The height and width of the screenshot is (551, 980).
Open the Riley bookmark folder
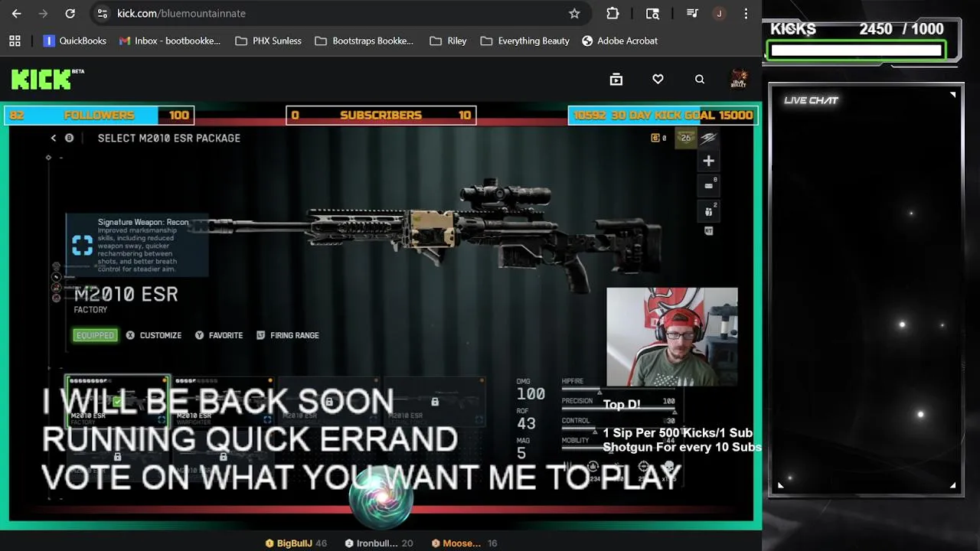[x=448, y=41]
